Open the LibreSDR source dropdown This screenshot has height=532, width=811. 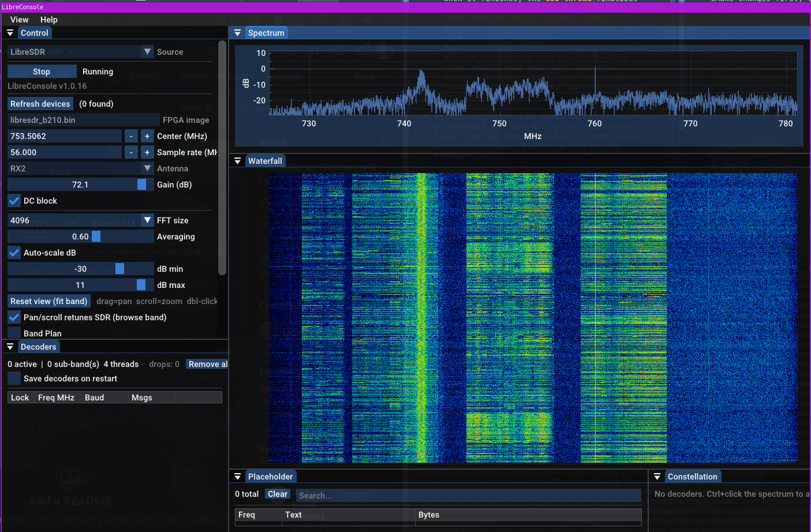tap(81, 52)
